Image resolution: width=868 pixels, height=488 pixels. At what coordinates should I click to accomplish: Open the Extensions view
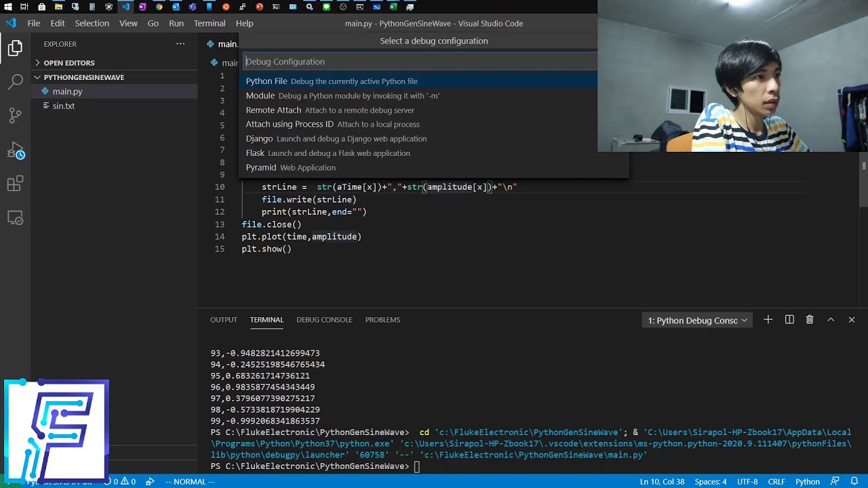pos(15,184)
